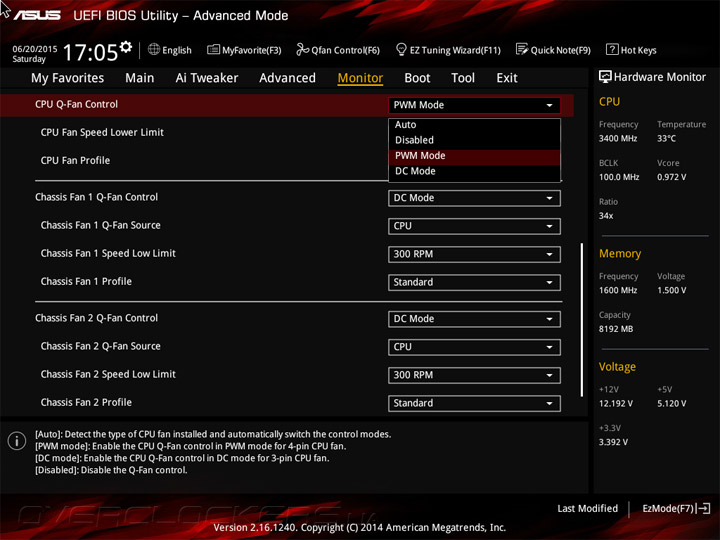720x540 pixels.
Task: Open Chassis Fan 1 Profile dropdown
Action: [474, 282]
